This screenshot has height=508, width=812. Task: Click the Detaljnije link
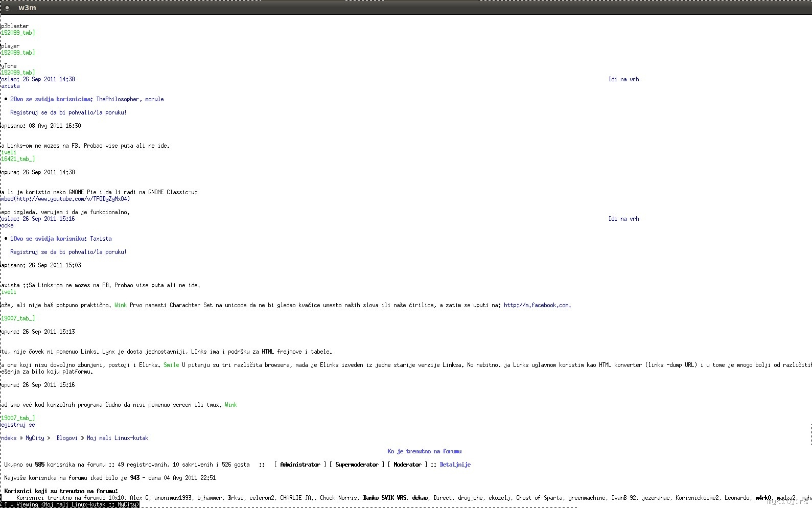click(x=455, y=465)
